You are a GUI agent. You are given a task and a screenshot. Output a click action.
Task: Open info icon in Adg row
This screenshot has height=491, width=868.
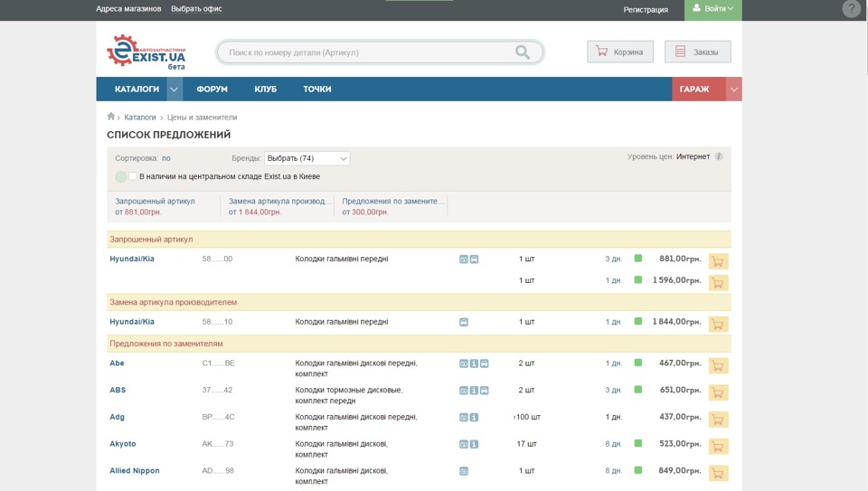click(x=474, y=418)
